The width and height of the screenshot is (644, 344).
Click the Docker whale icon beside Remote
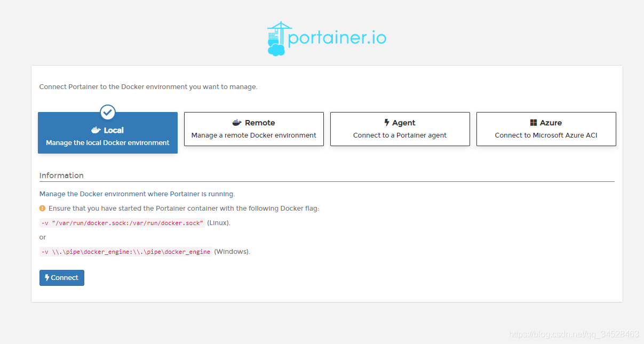[x=237, y=123]
